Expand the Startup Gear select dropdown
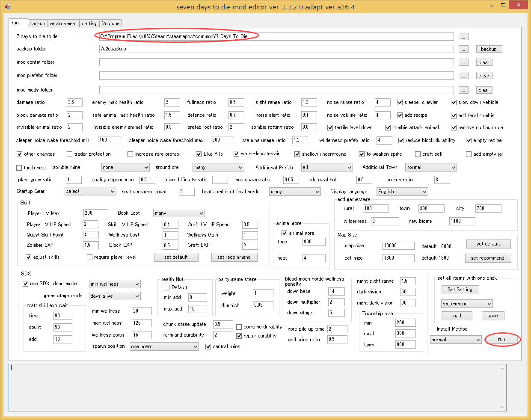The width and height of the screenshot is (531, 420). pos(90,191)
